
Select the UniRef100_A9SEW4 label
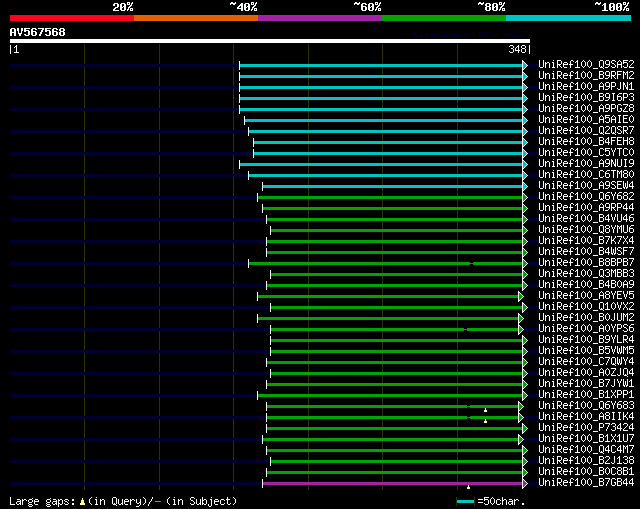tap(586, 185)
